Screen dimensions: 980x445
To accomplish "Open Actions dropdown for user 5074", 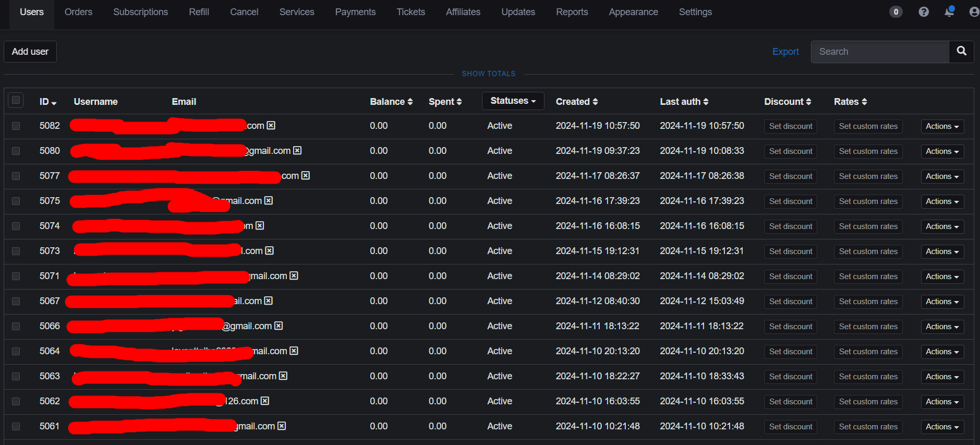I will pyautogui.click(x=942, y=226).
